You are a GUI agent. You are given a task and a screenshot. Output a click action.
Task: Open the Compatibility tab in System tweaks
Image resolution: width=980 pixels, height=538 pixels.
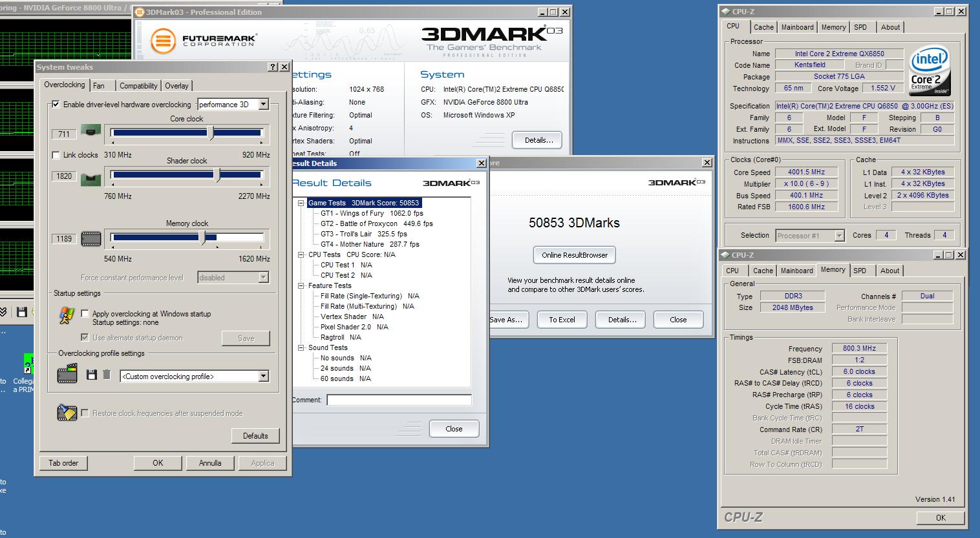pyautogui.click(x=138, y=86)
